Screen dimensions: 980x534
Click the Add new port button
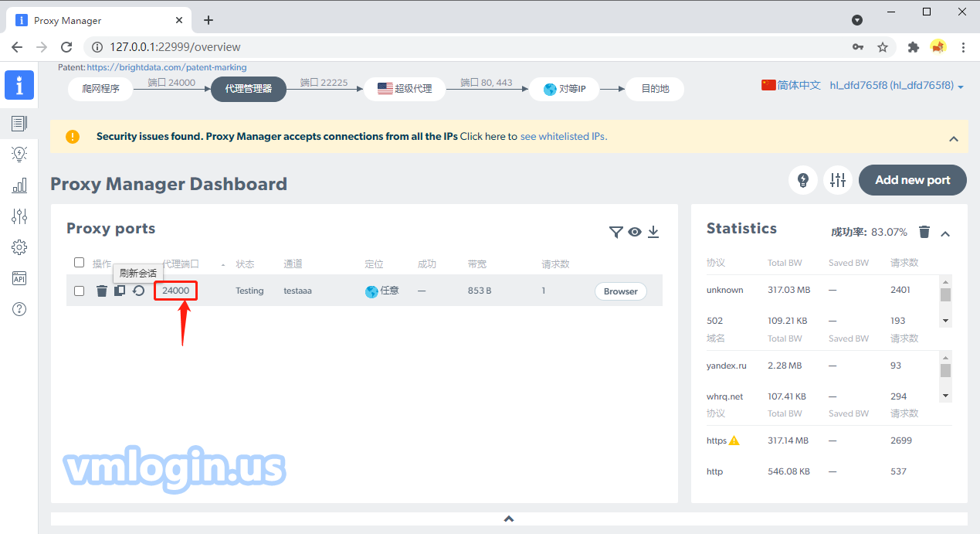point(912,180)
